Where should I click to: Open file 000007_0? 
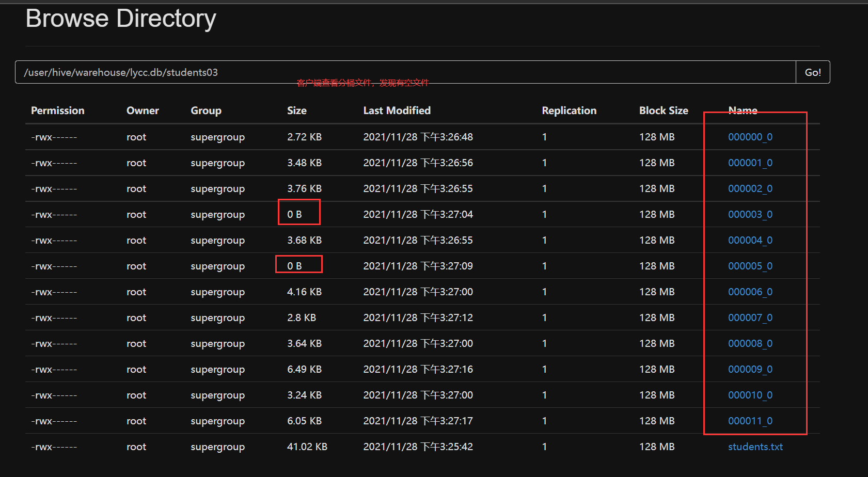750,317
